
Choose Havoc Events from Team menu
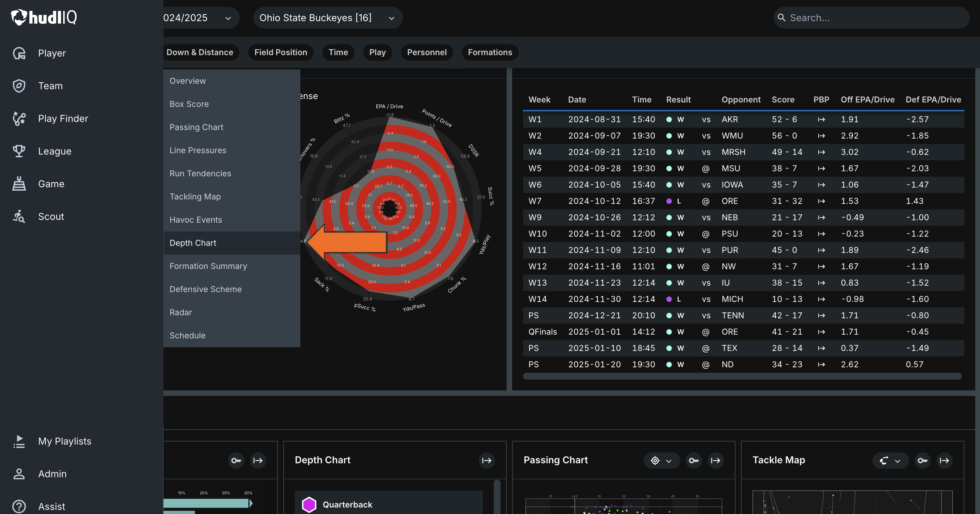click(x=232, y=220)
